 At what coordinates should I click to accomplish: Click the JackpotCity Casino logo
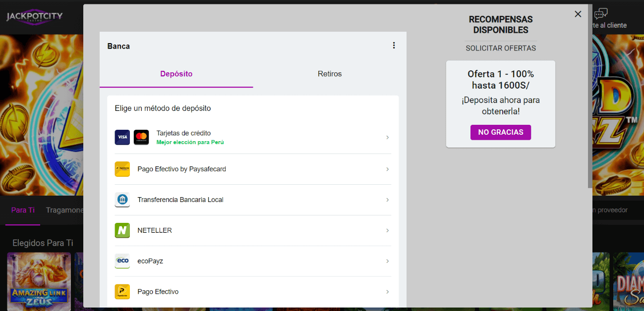[x=34, y=17]
